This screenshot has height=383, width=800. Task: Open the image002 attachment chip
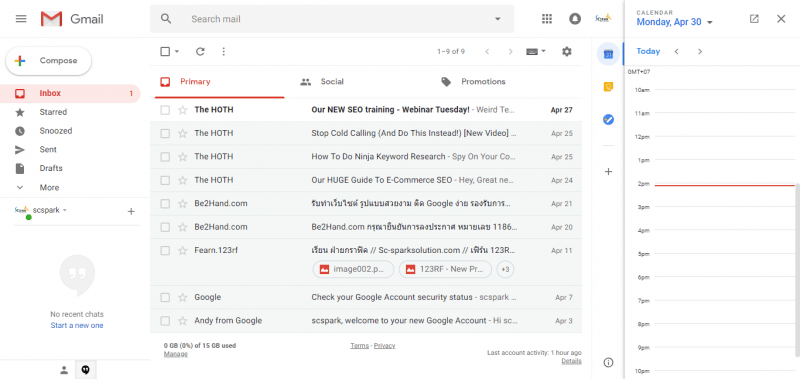pyautogui.click(x=353, y=269)
